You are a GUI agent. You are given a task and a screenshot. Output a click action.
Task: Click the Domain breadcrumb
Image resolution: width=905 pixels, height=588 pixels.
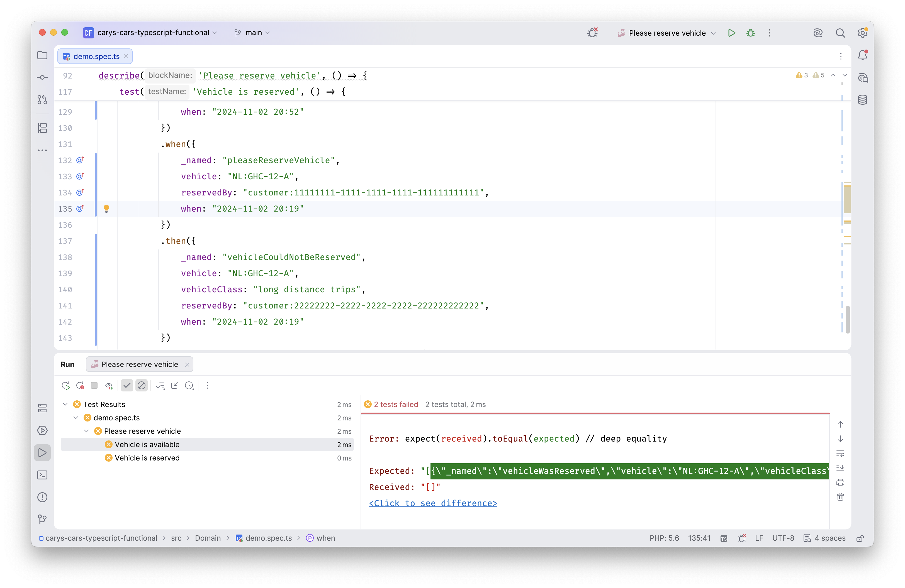click(x=208, y=538)
